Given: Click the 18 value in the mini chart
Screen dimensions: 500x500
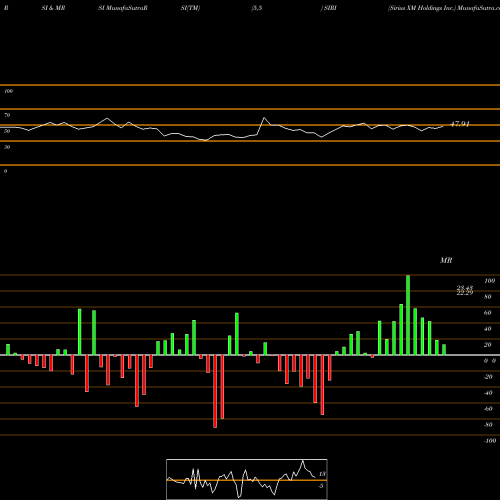Looking at the screenshot, I should pos(322,474).
